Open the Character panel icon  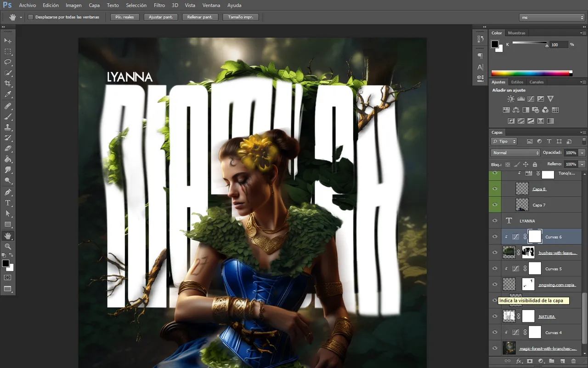tap(480, 67)
